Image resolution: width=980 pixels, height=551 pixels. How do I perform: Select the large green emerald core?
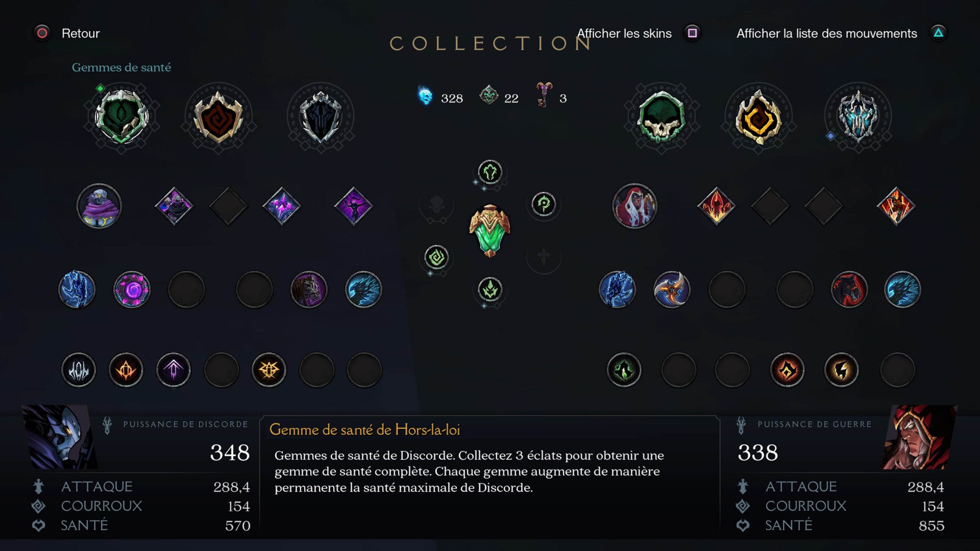pyautogui.click(x=490, y=231)
